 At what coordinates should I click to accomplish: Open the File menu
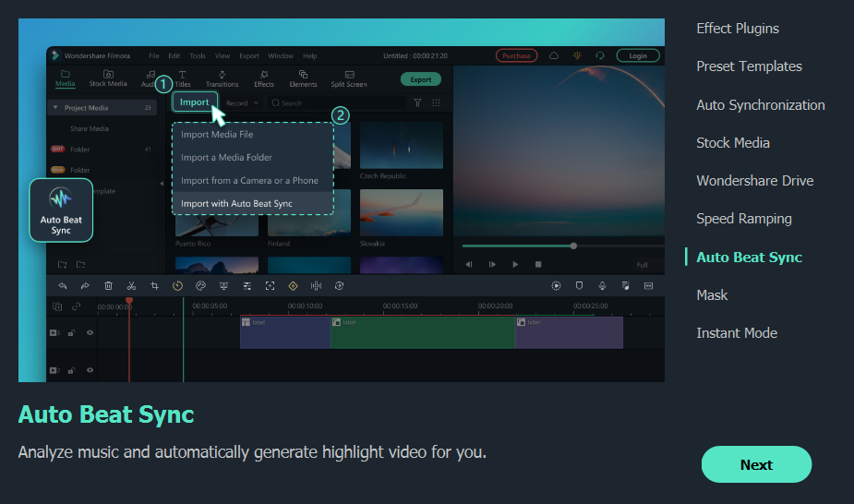click(154, 55)
